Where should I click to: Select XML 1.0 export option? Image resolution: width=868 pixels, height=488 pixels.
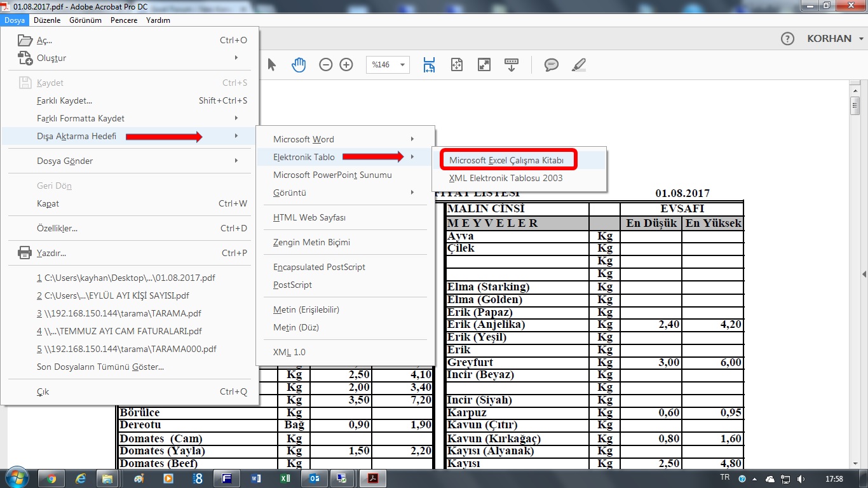345,352
